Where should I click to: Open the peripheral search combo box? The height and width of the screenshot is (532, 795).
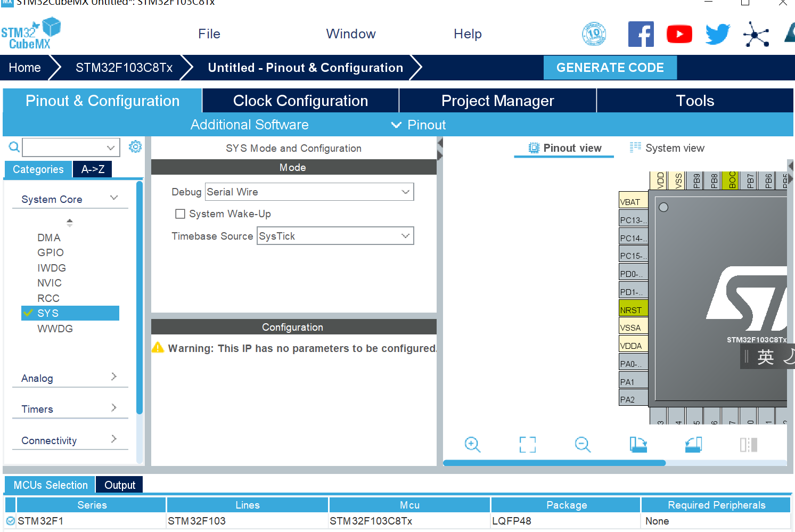71,148
